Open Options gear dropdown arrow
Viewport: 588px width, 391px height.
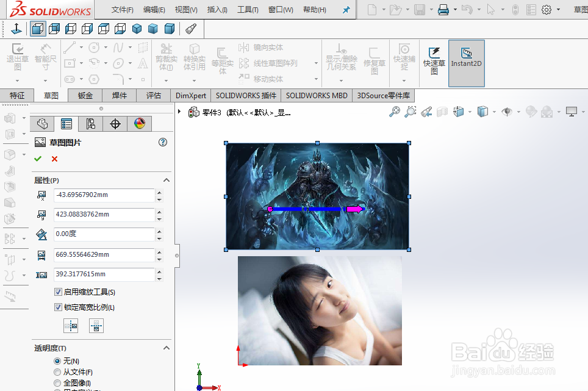[558, 9]
